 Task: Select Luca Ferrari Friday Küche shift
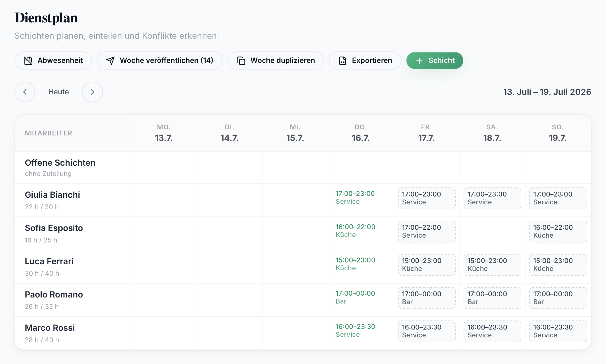click(427, 265)
